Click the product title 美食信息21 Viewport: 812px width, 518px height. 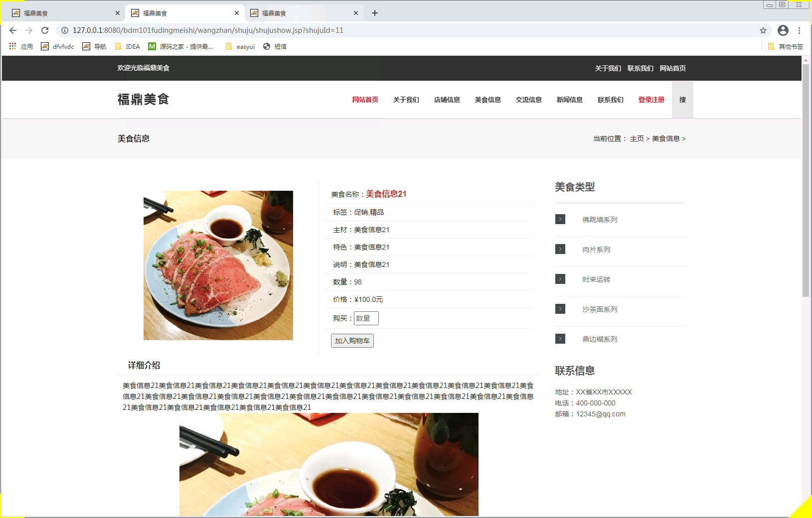tap(386, 194)
